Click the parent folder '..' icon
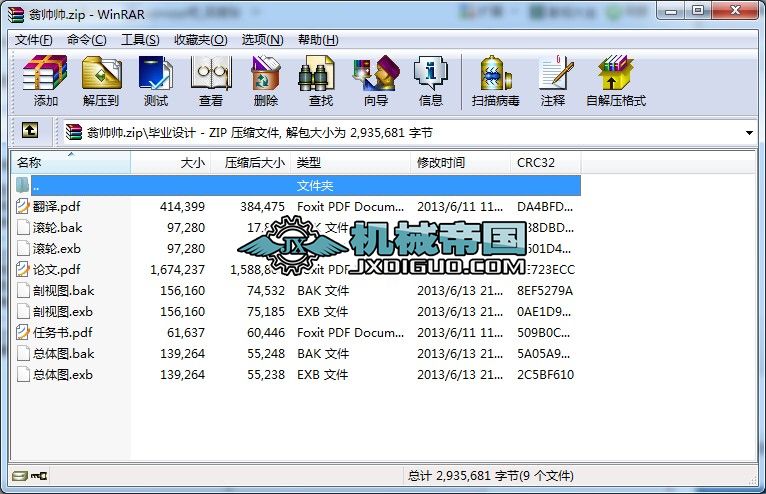Viewport: 766px width, 494px height. (x=22, y=185)
